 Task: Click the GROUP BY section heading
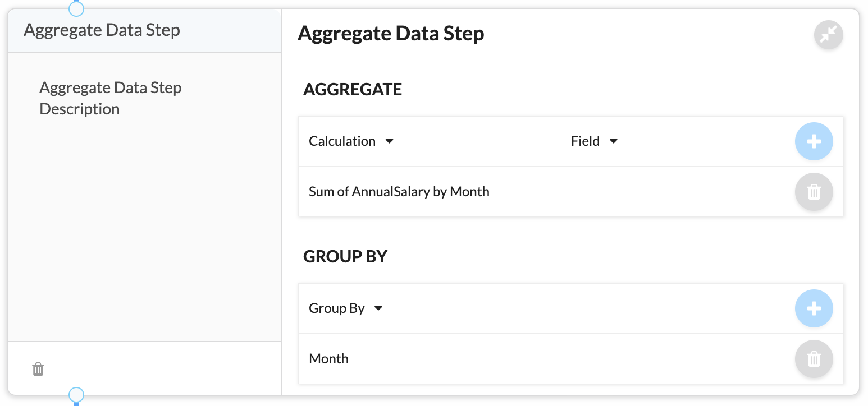pyautogui.click(x=345, y=256)
